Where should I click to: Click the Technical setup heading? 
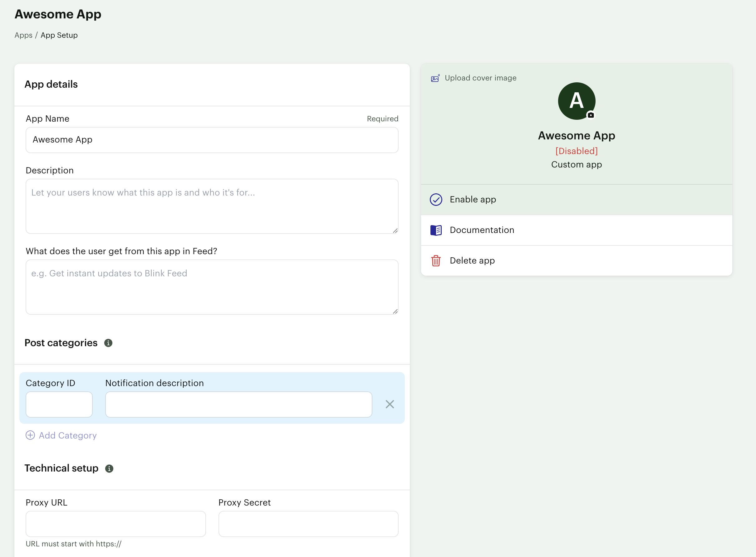click(61, 468)
